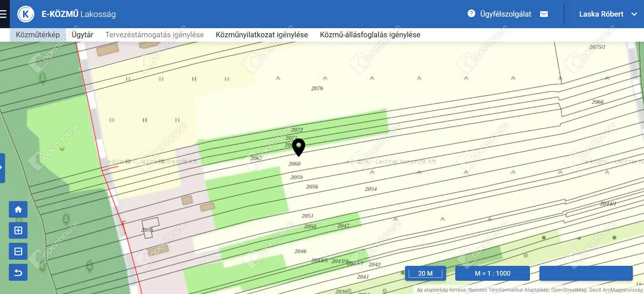Select parcel label 2076

(x=317, y=89)
